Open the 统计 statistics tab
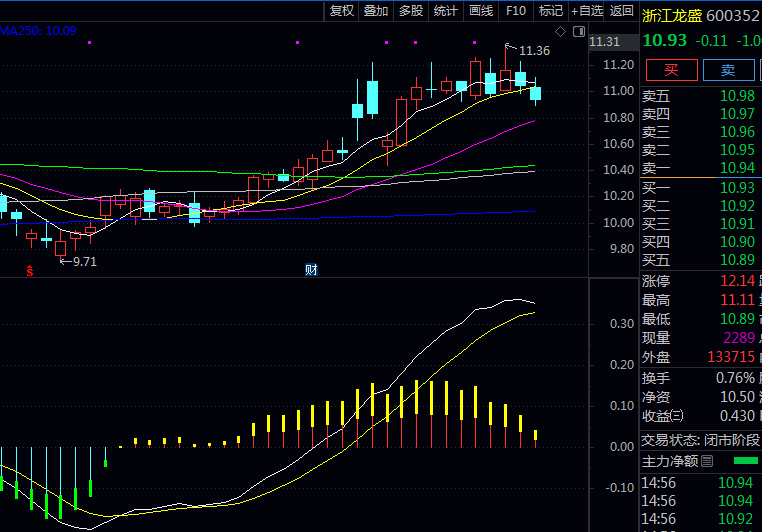Image resolution: width=762 pixels, height=532 pixels. pos(446,11)
